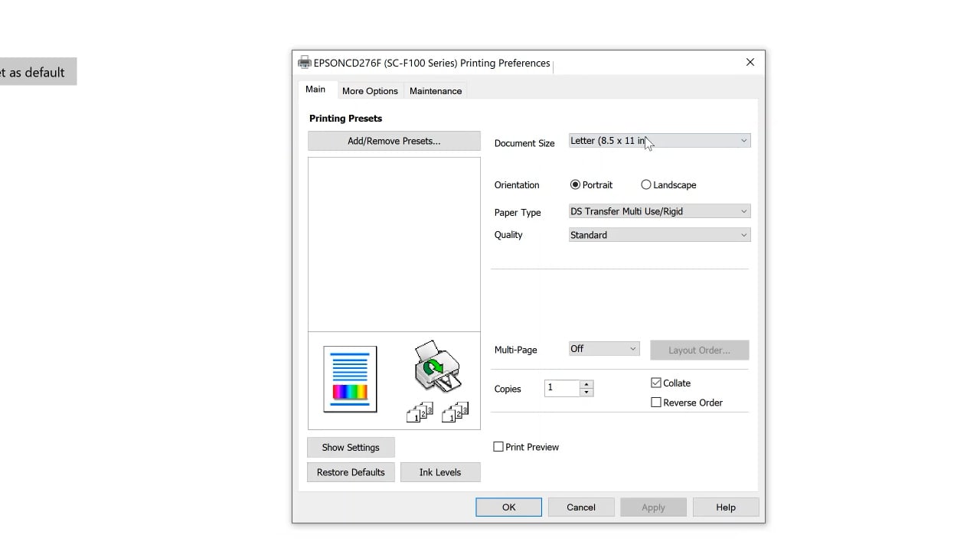Click the right collate pages icon
Screen dimensions: 980x551
[456, 412]
